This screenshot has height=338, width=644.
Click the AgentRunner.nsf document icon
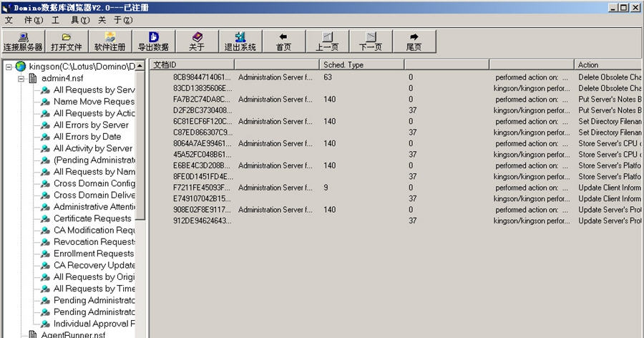tap(33, 334)
